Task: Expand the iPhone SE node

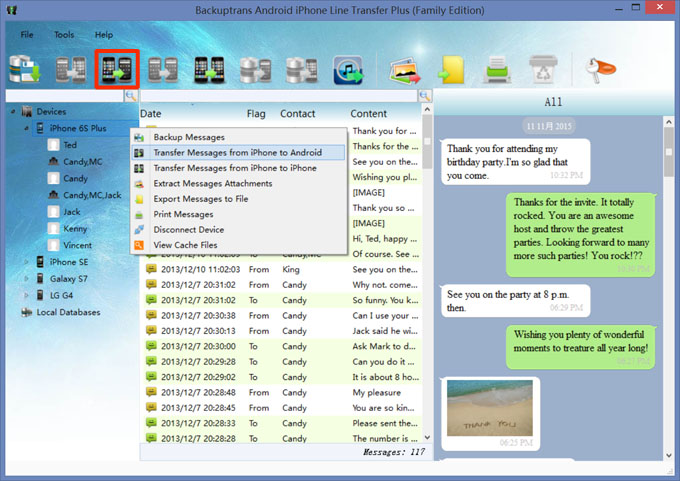Action: point(26,262)
